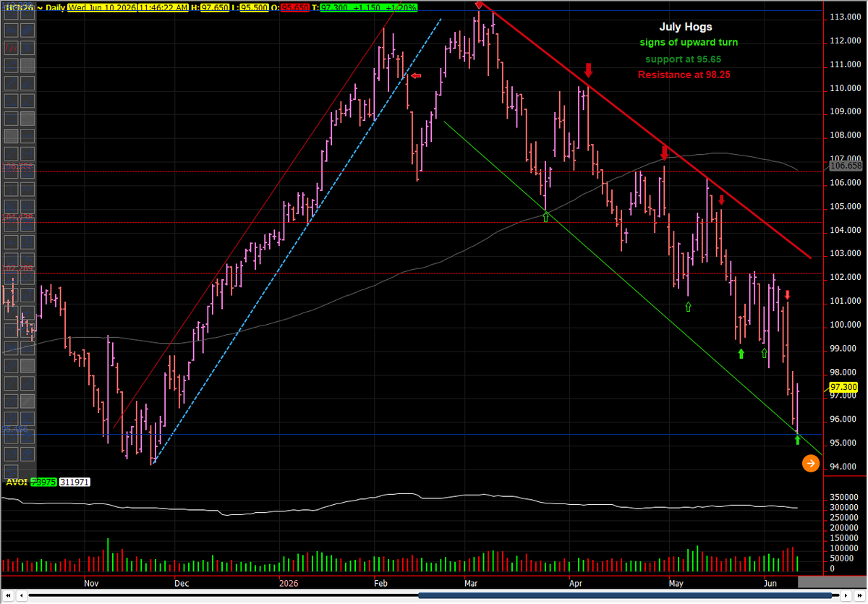The width and height of the screenshot is (868, 604).
Task: Click the "Mar" time axis label
Action: pyautogui.click(x=471, y=582)
